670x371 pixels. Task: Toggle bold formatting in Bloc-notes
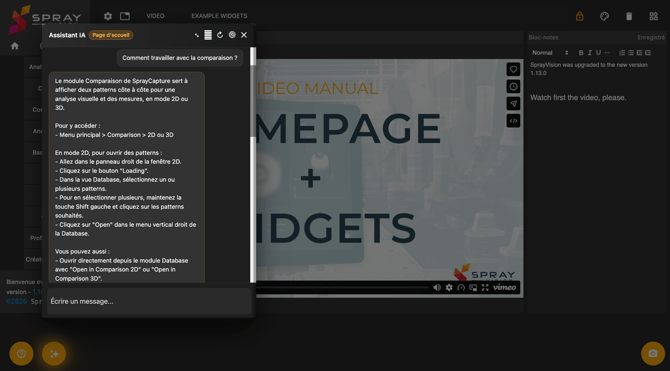[x=581, y=53]
